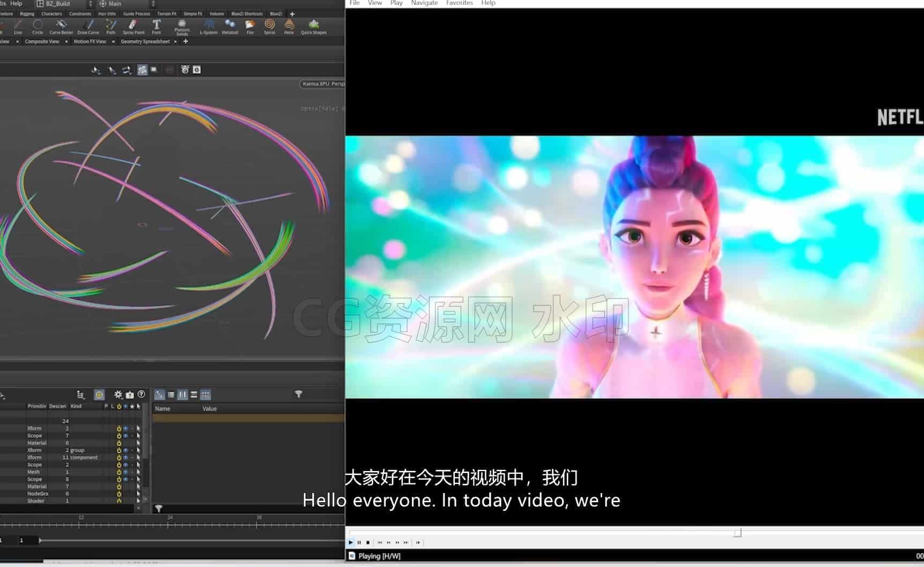Open scene graph settings gear icon
Viewport: 924px width, 567px height.
pyautogui.click(x=118, y=394)
